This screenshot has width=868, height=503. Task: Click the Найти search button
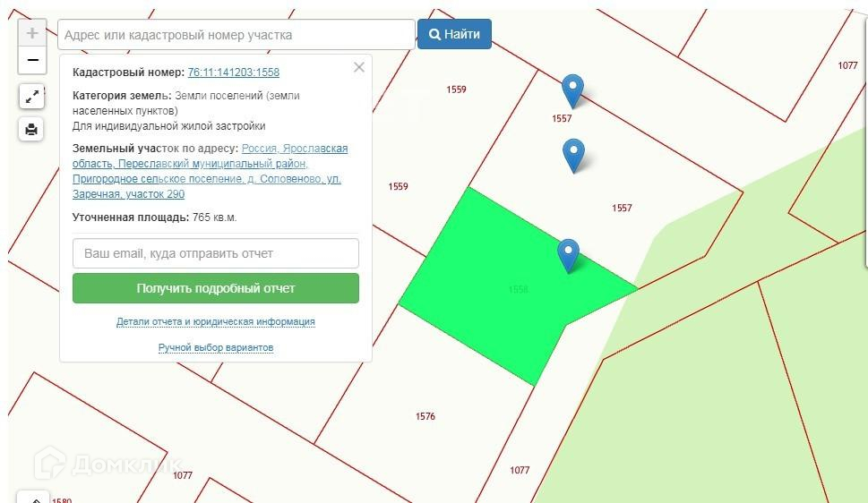pos(454,34)
